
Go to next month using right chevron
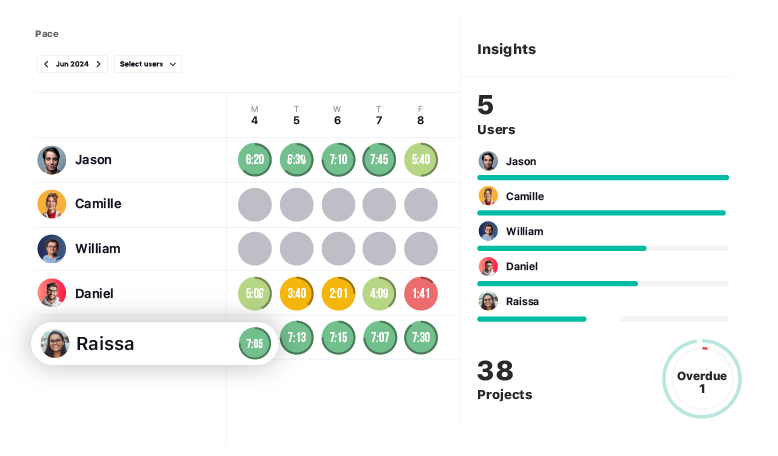click(98, 64)
